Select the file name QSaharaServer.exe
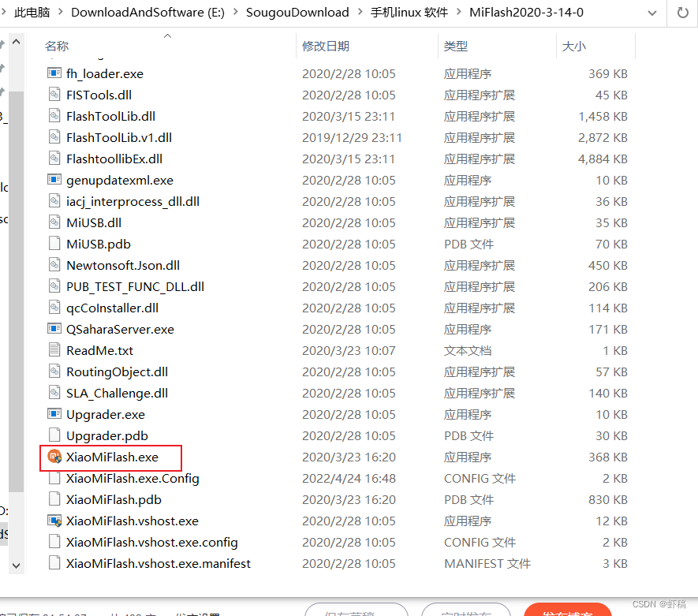 (120, 330)
